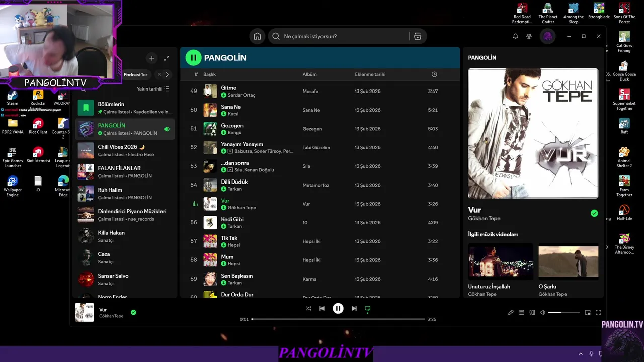Open the large Vur album cover
Viewport: 644px width, 362px height.
pos(533,133)
